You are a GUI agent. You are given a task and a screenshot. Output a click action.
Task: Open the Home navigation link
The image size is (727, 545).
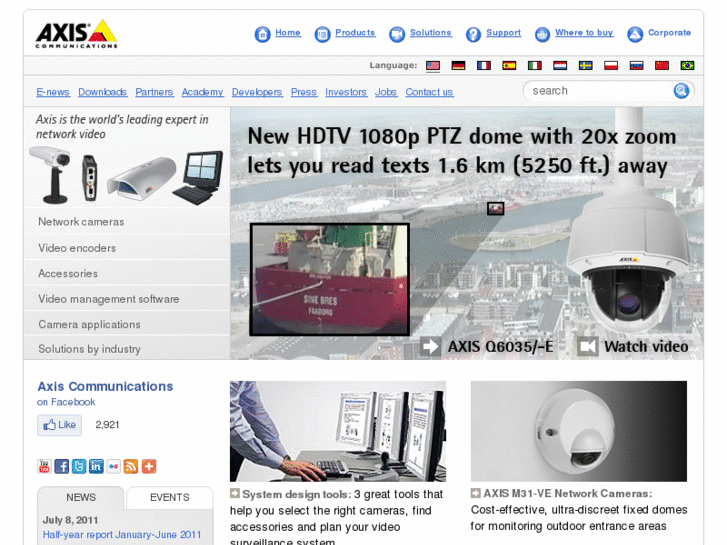coord(288,33)
